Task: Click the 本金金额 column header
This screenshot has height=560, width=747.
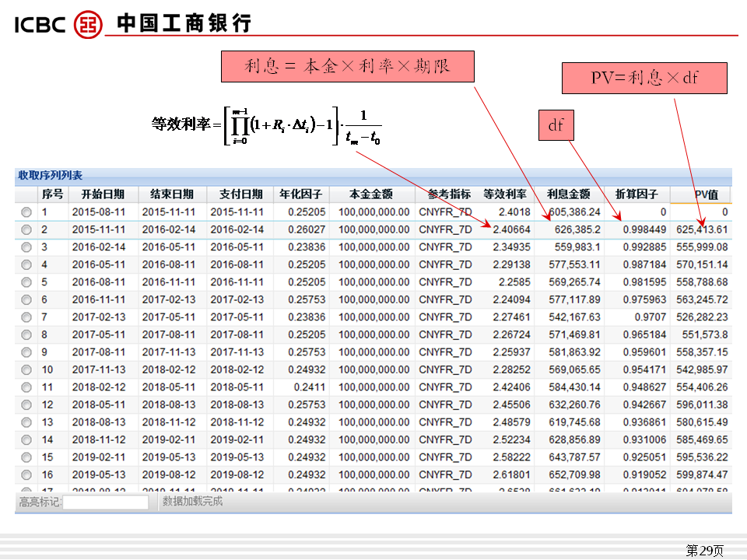Action: [371, 194]
